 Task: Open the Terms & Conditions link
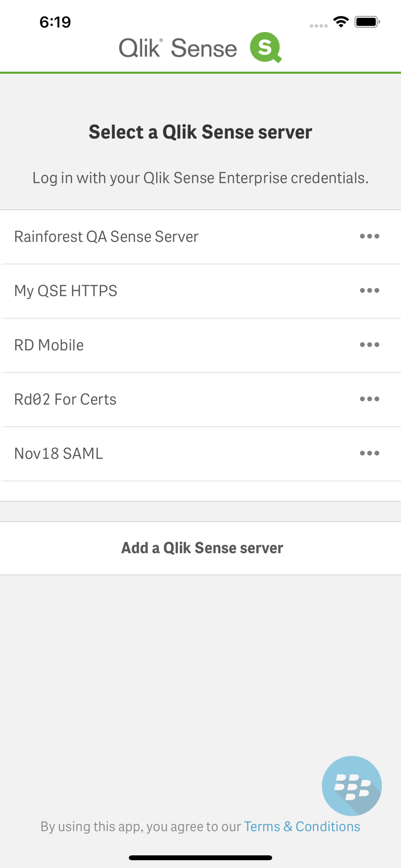pyautogui.click(x=302, y=826)
